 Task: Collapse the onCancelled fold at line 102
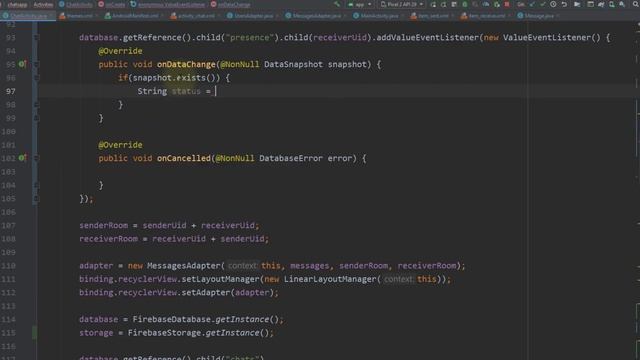click(36, 158)
